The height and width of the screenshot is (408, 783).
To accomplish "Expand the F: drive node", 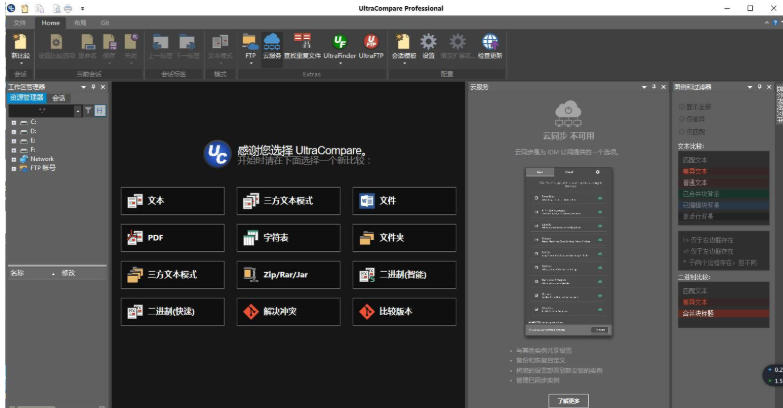I will click(x=14, y=150).
